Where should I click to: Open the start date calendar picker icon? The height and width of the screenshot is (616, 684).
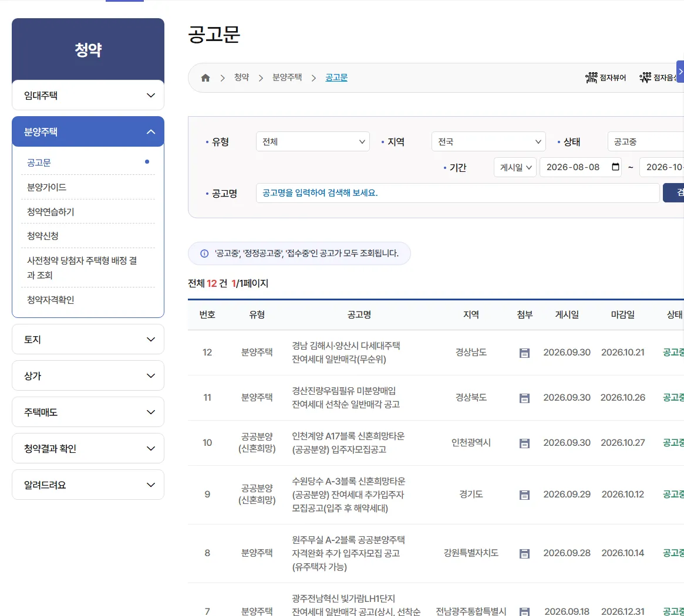point(615,167)
